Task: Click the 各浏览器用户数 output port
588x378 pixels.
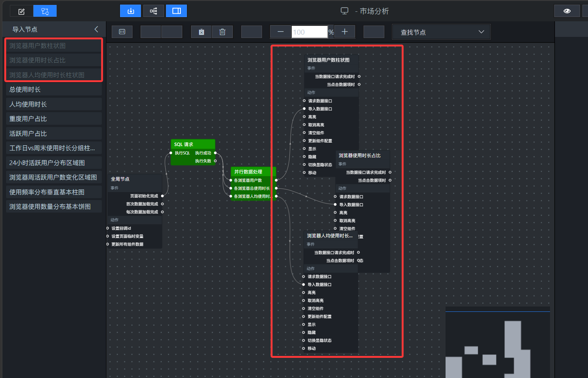Action: [x=276, y=180]
